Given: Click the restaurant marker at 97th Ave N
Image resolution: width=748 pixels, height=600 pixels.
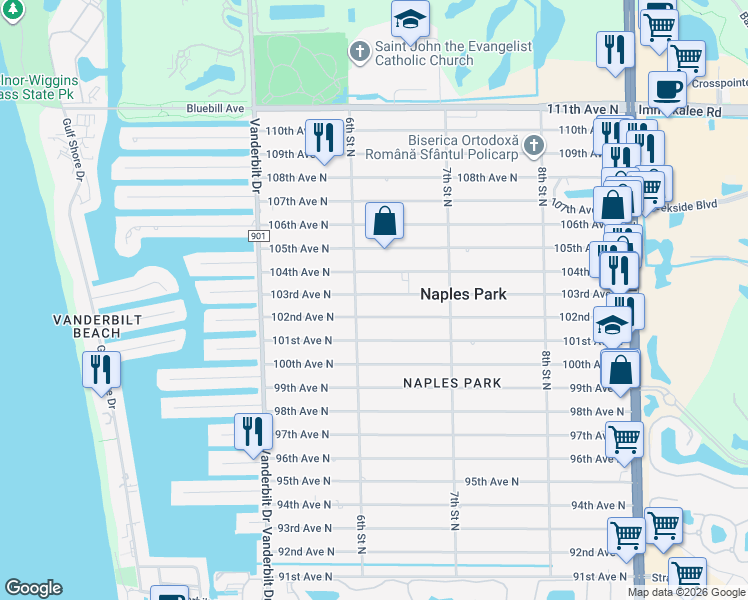Looking at the screenshot, I should pyautogui.click(x=253, y=433).
